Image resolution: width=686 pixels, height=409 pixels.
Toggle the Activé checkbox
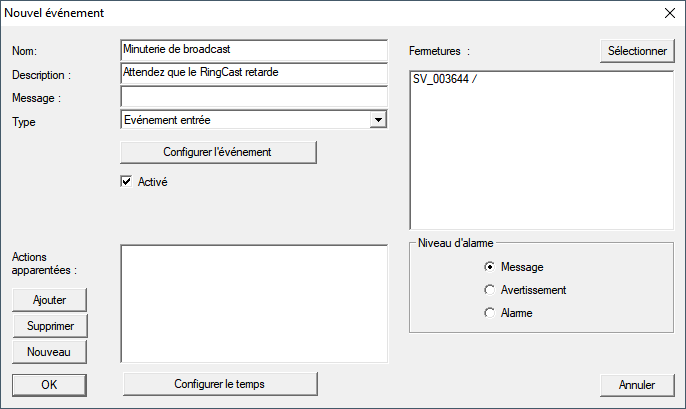tap(127, 182)
